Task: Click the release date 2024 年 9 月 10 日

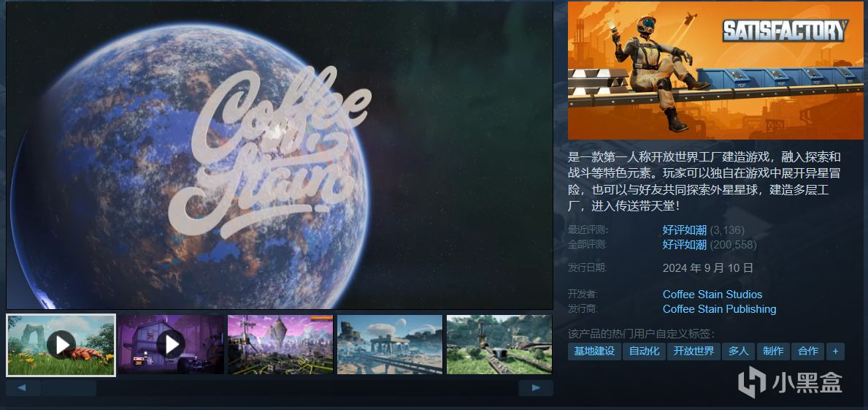Action: point(708,268)
